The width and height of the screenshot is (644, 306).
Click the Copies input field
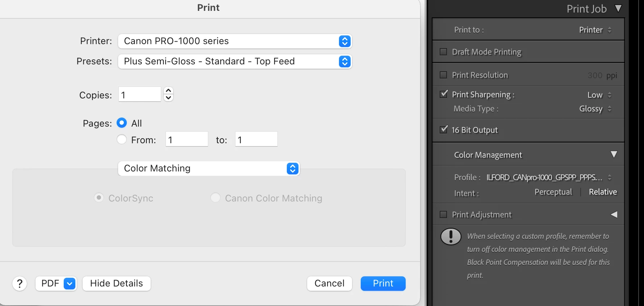(139, 95)
